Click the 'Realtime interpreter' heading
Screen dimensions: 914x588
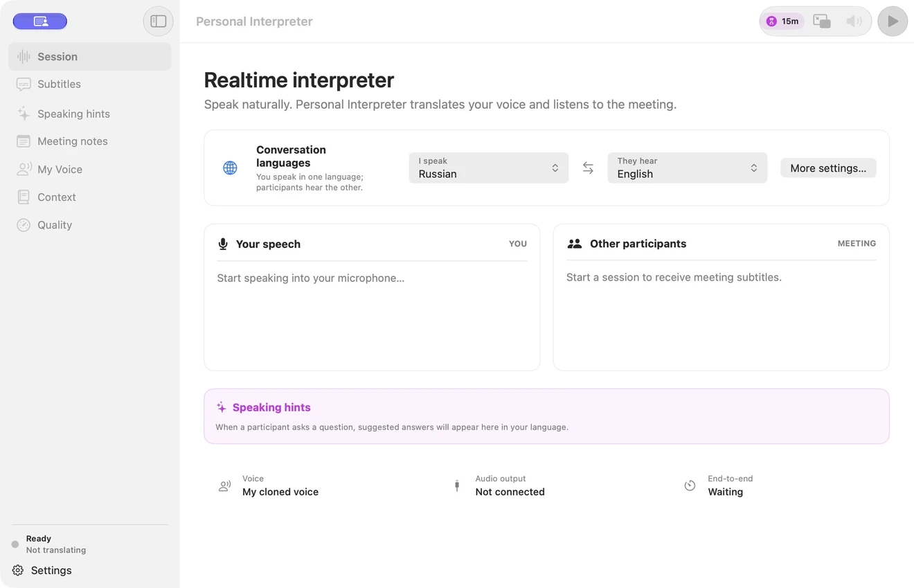pyautogui.click(x=299, y=80)
